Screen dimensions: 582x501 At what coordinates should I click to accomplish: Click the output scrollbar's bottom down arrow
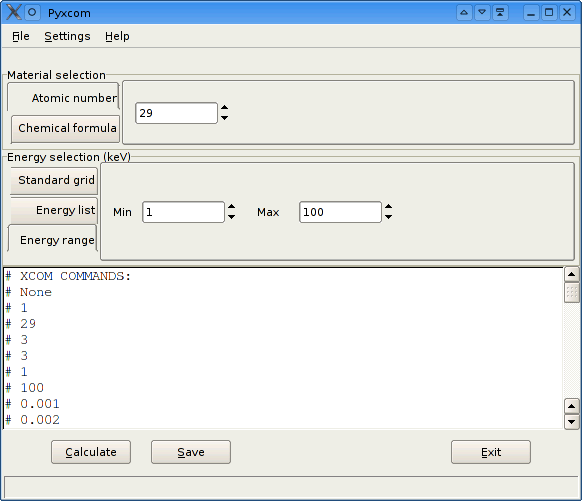click(572, 422)
